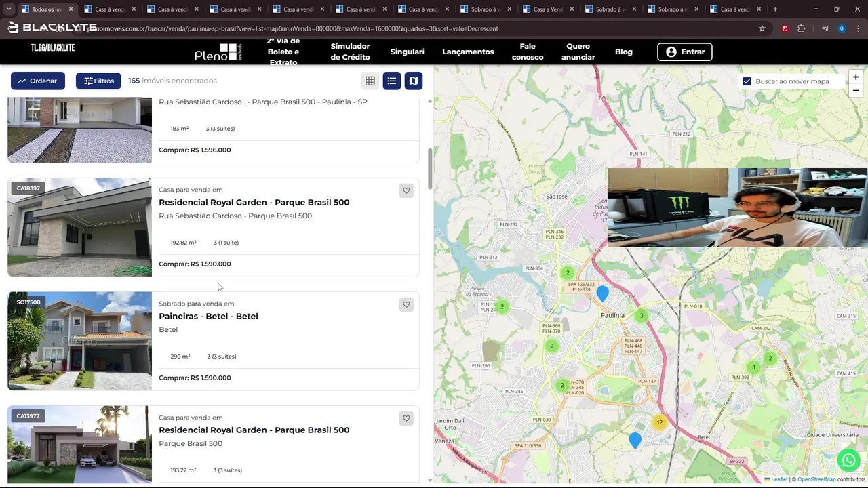Click the listings scrollbar up arrow
The height and width of the screenshot is (488, 868).
pyautogui.click(x=430, y=101)
